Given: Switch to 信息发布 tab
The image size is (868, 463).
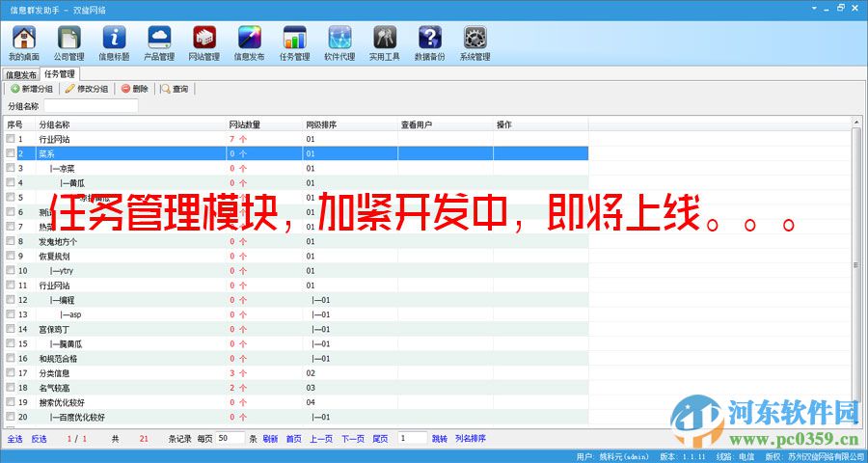Looking at the screenshot, I should pyautogui.click(x=21, y=75).
